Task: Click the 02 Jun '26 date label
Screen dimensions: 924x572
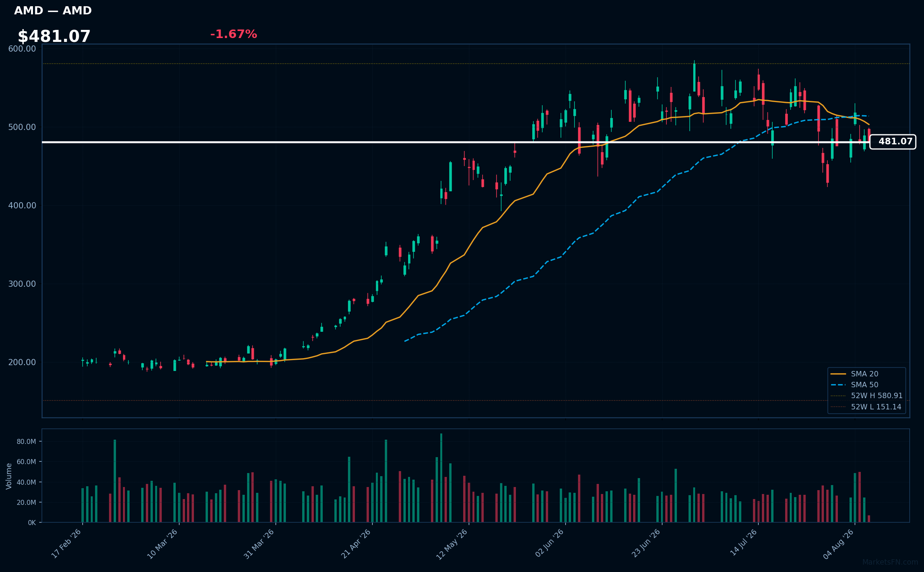Action: 550,544
